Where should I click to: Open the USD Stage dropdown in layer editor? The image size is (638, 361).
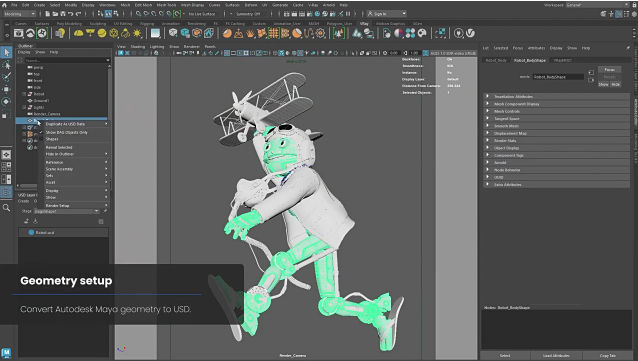(x=66, y=211)
